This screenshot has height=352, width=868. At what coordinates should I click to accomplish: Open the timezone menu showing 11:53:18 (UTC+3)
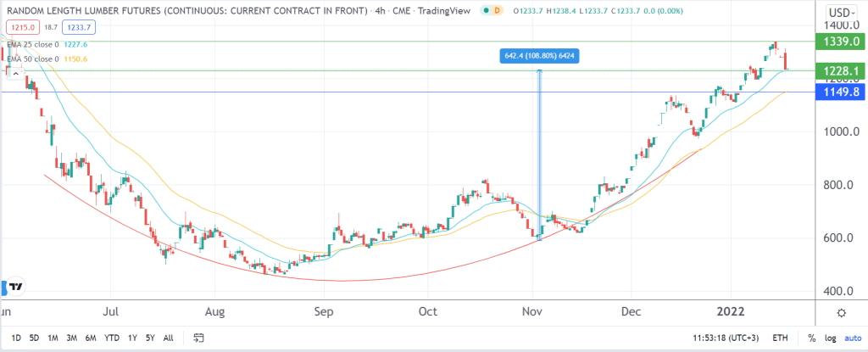(x=726, y=338)
